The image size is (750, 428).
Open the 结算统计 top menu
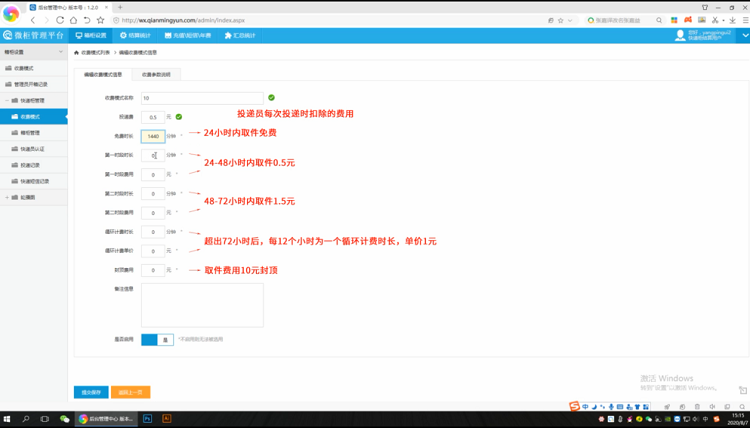135,35
